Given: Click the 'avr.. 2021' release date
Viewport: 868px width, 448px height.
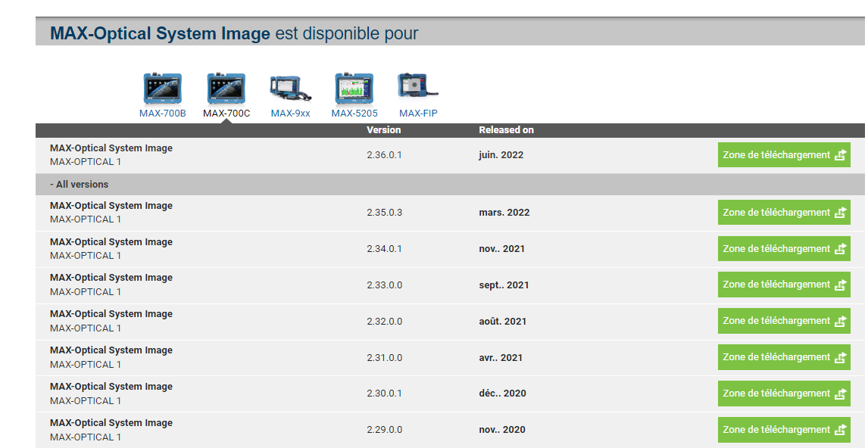Looking at the screenshot, I should (501, 358).
